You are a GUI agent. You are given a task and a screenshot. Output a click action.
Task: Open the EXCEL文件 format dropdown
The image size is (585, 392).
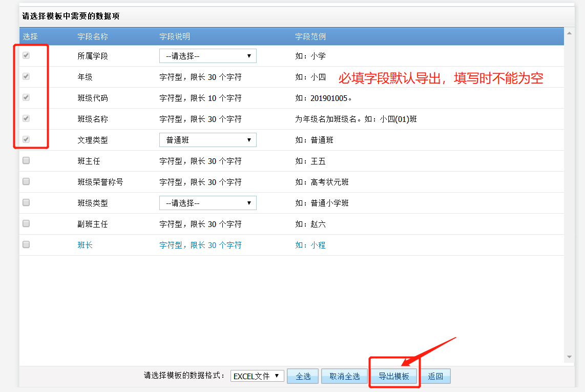tap(257, 376)
